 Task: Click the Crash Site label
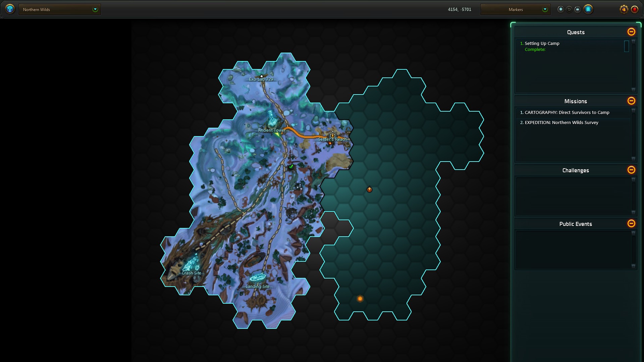click(192, 273)
